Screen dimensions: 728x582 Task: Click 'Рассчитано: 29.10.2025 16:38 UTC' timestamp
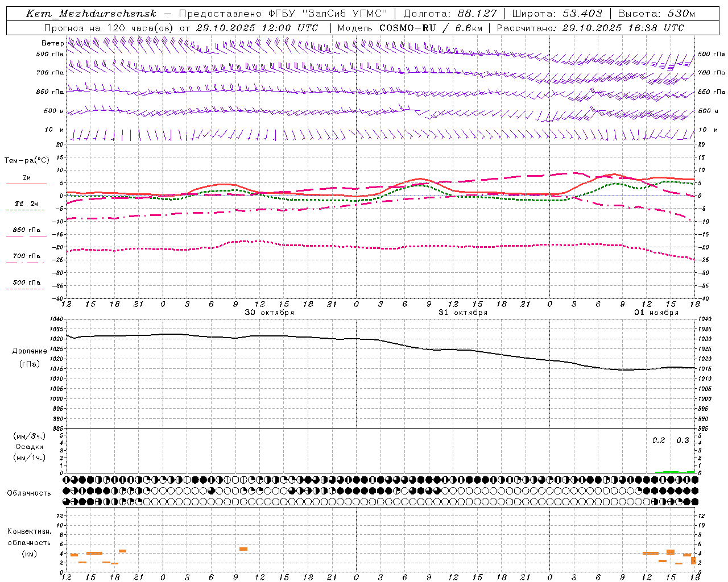coord(590,28)
